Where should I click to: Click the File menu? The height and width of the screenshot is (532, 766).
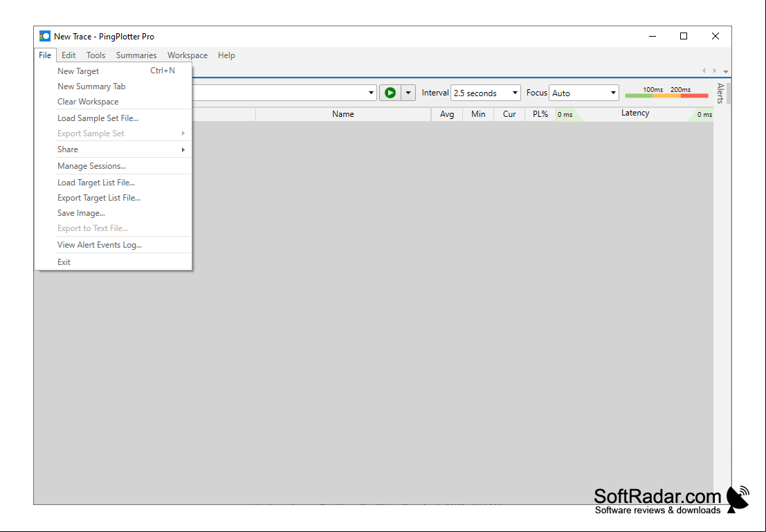[45, 55]
